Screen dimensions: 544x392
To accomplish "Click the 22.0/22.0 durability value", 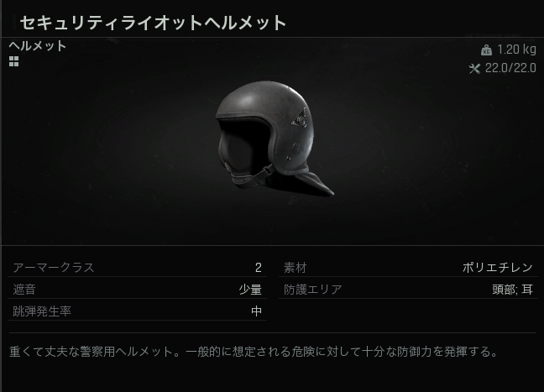I will pos(510,68).
